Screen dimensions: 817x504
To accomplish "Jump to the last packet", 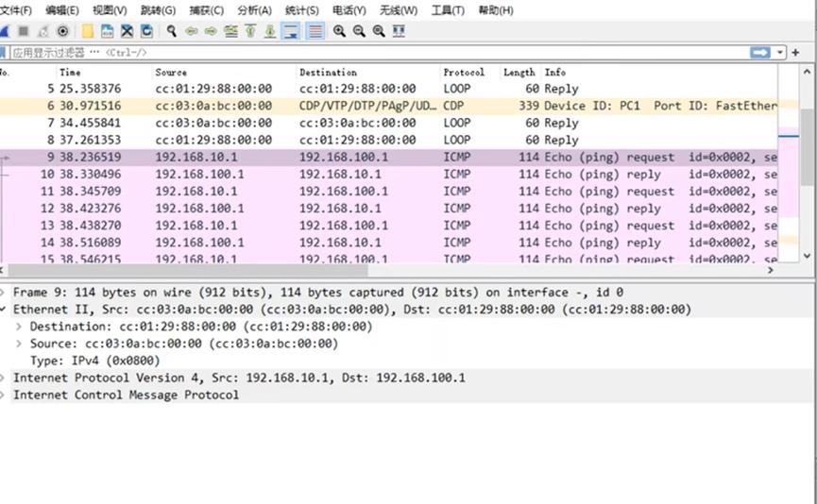I will (270, 31).
